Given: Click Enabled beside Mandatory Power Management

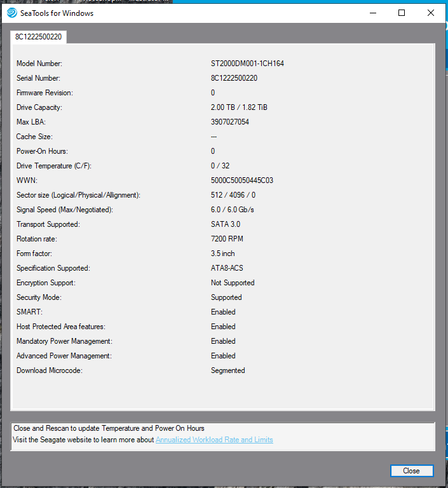Looking at the screenshot, I should pyautogui.click(x=223, y=341).
